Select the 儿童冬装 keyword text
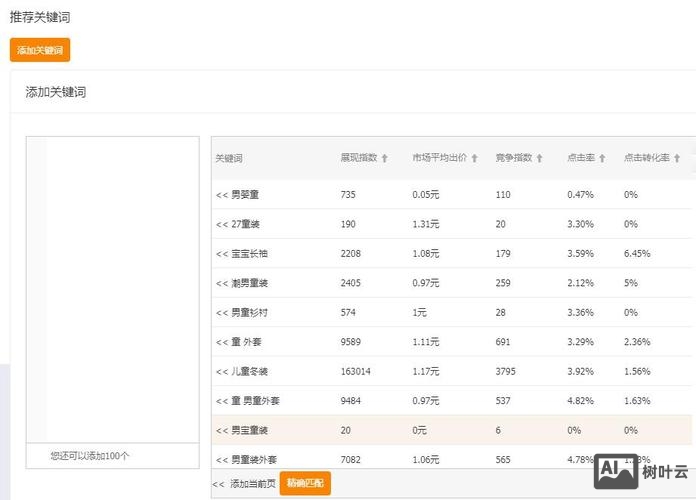 [x=249, y=371]
